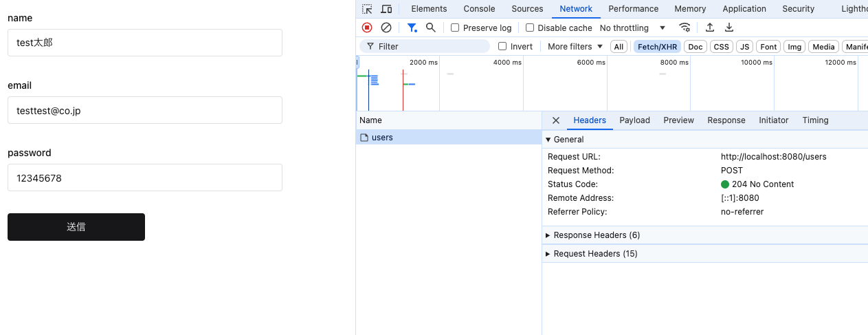Focus the password input field
This screenshot has width=868, height=335.
(145, 177)
